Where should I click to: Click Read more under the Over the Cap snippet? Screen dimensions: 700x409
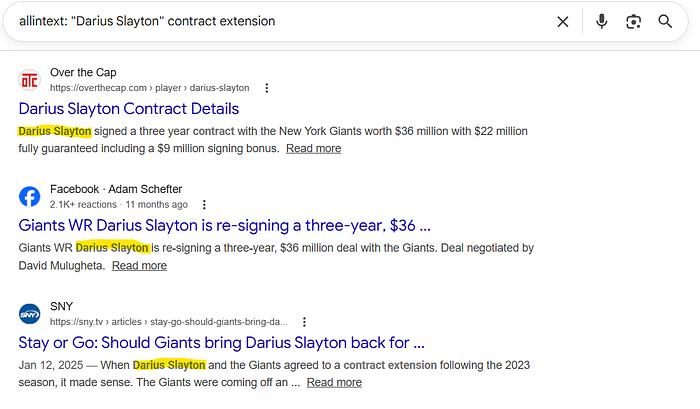(313, 148)
